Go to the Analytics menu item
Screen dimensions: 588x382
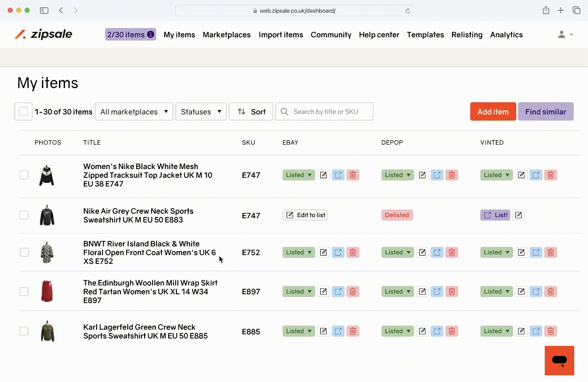tap(506, 35)
